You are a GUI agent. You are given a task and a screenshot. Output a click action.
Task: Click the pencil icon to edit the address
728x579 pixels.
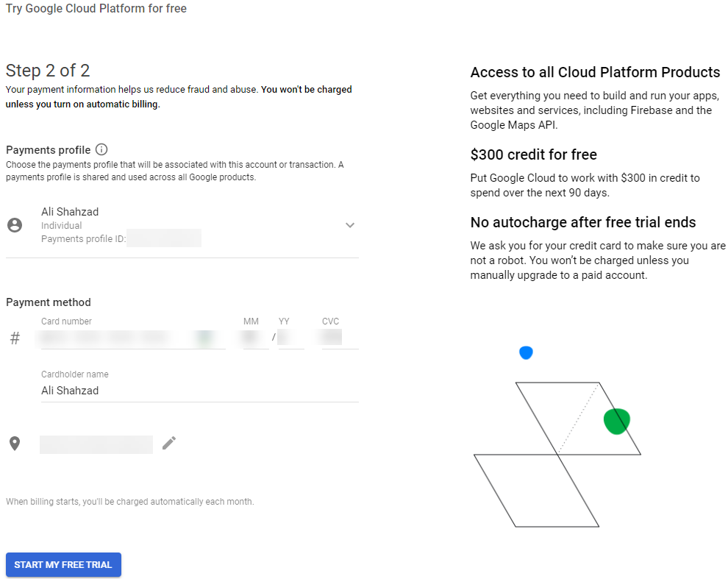(169, 444)
